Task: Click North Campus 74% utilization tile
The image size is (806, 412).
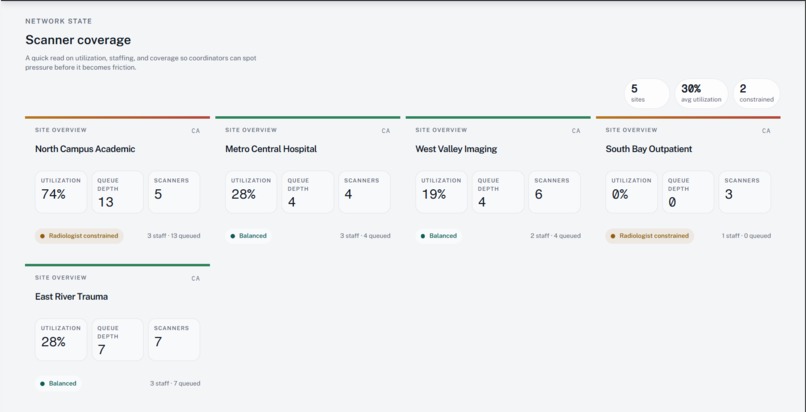Action: coord(61,192)
